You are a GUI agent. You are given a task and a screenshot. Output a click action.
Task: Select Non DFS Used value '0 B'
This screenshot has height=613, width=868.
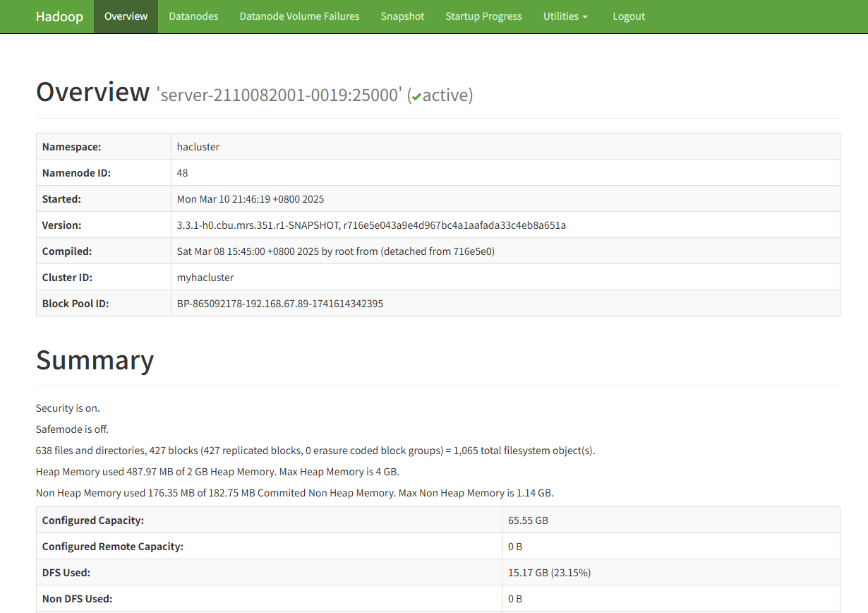coord(515,599)
